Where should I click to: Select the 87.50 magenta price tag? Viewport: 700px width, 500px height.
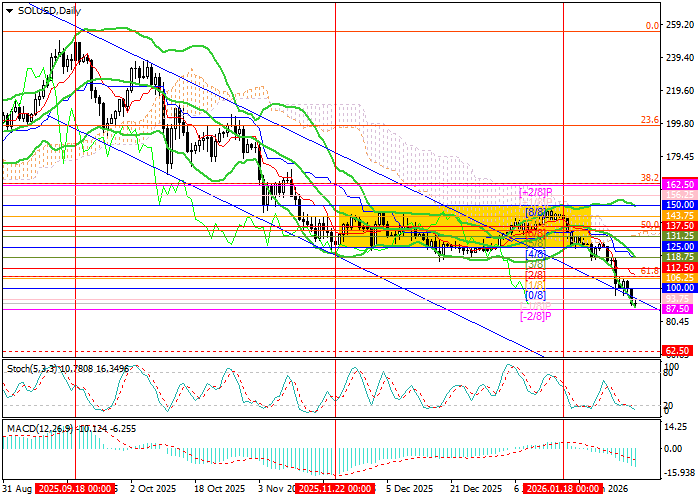point(677,308)
